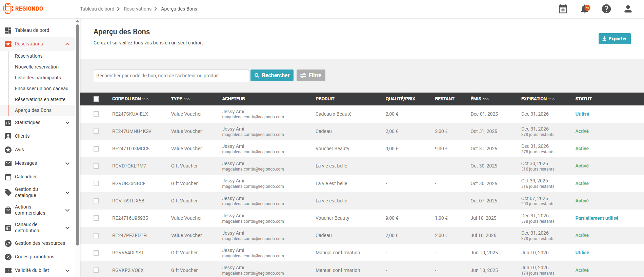This screenshot has height=277, width=644.
Task: Collapse the Réservations sidebar section
Action: click(x=67, y=44)
